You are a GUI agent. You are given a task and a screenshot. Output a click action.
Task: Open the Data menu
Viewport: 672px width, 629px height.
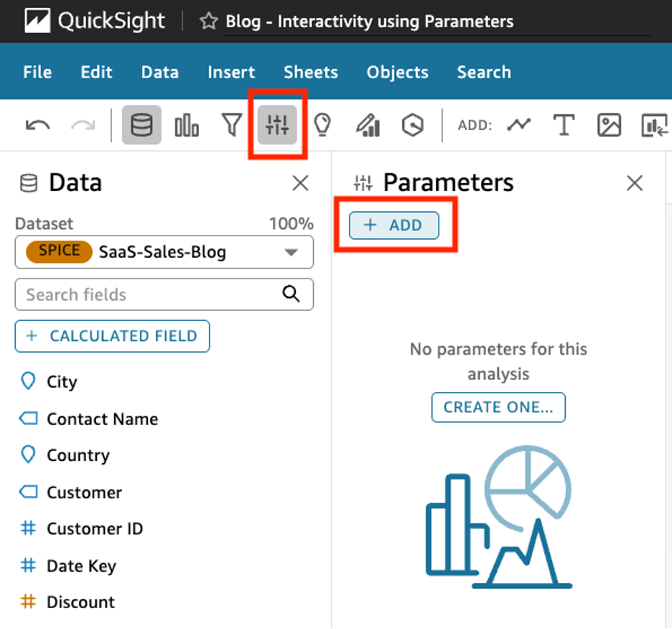click(x=160, y=72)
